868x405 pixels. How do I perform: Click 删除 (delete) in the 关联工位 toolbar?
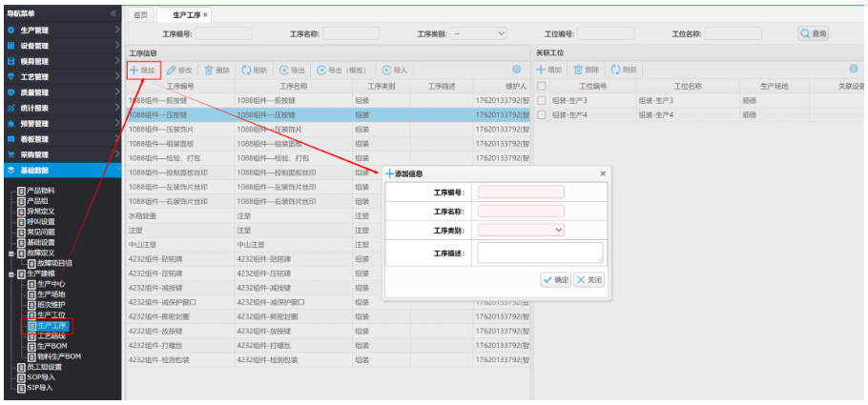click(x=586, y=71)
